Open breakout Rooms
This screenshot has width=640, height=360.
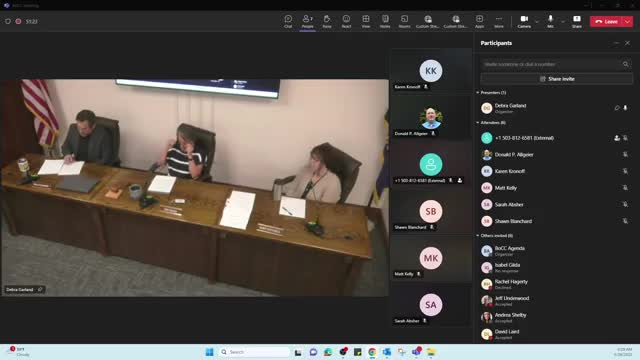[x=404, y=21]
